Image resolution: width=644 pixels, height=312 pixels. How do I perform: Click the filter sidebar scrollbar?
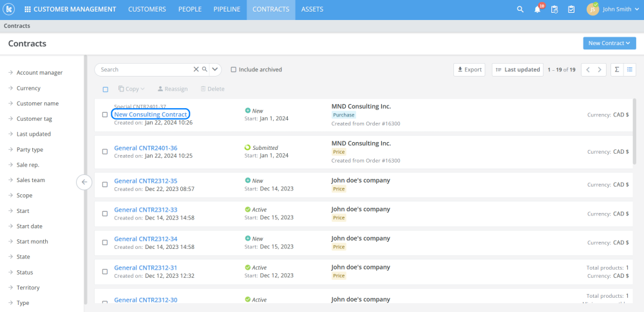[86, 180]
